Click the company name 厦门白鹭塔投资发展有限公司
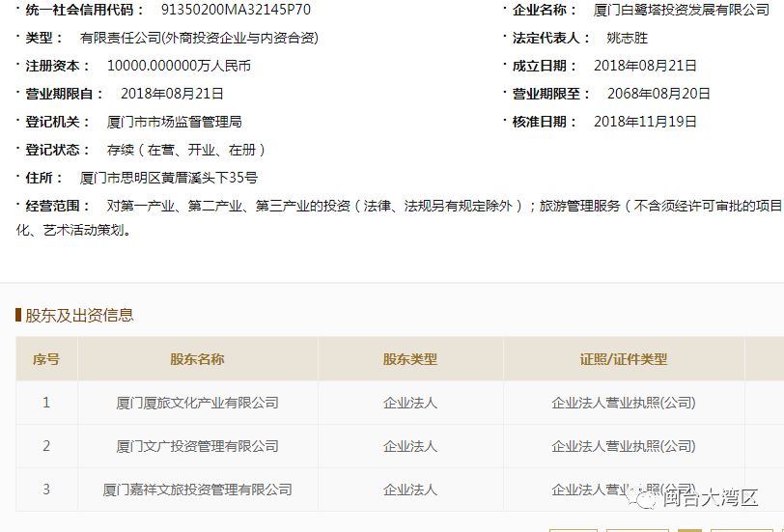 point(681,10)
